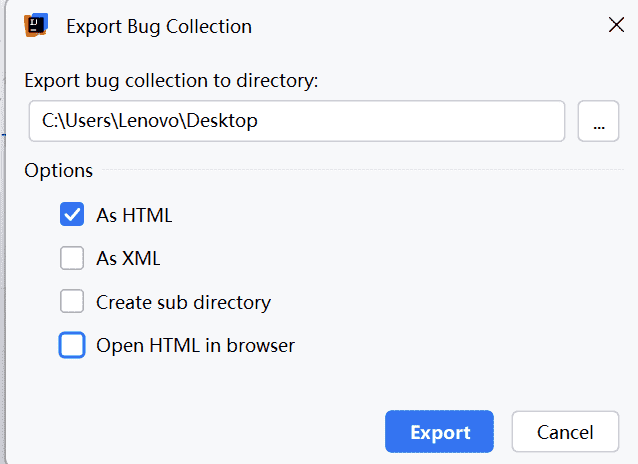Click the Options group separator line
The width and height of the screenshot is (638, 464).
coord(360,170)
